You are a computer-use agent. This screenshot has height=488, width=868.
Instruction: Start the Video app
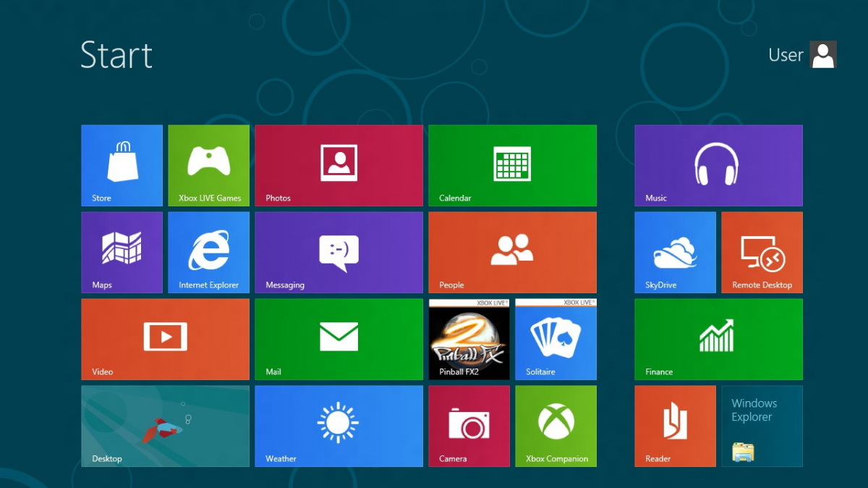tap(165, 339)
